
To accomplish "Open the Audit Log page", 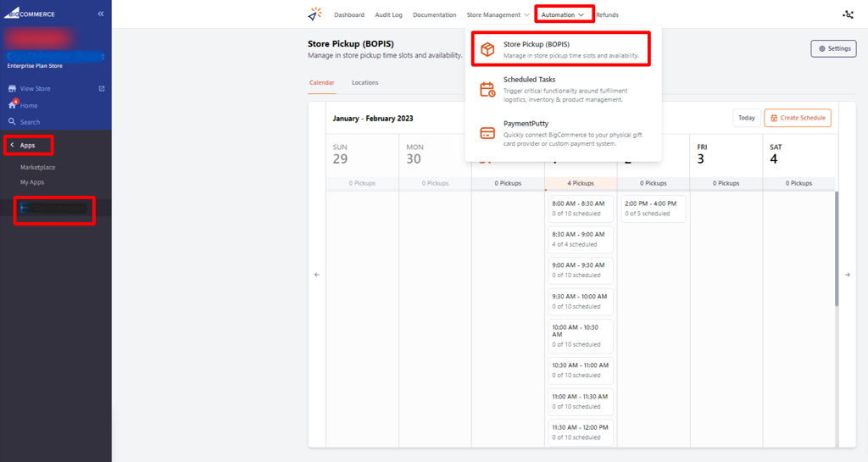I will point(388,15).
